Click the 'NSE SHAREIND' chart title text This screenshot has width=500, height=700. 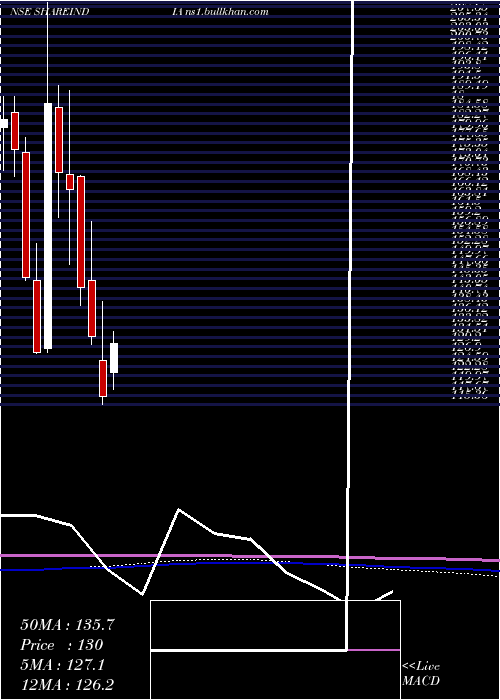click(x=49, y=11)
